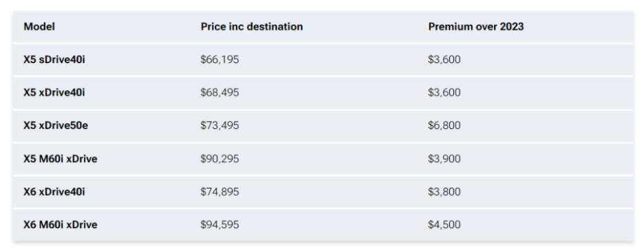Select the X6 xDrive40i model cell
Image resolution: width=644 pixels, height=250 pixels.
click(54, 192)
